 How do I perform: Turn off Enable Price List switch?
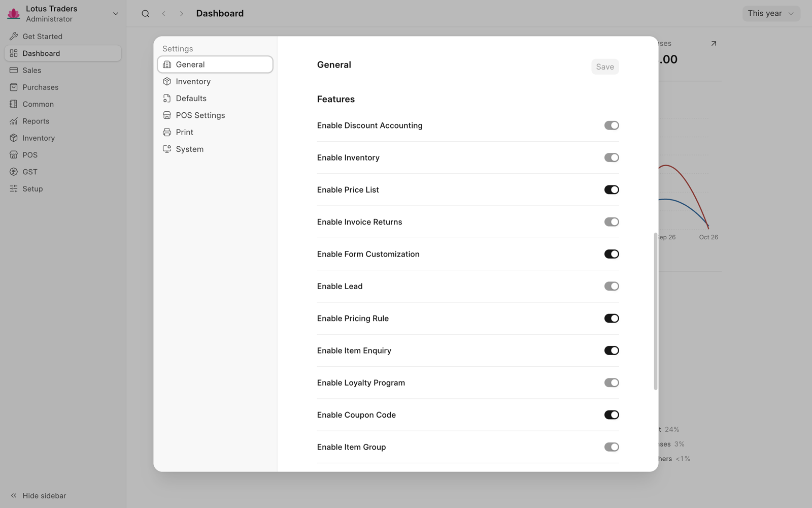pyautogui.click(x=612, y=189)
